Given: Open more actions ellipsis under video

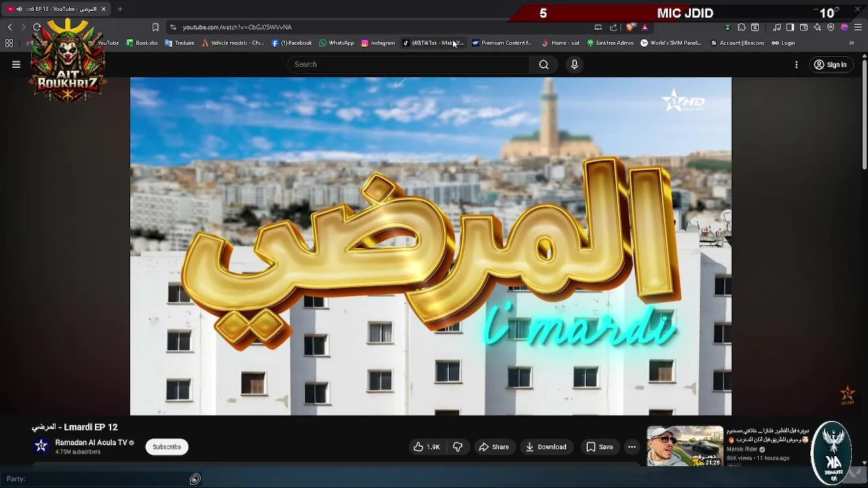Looking at the screenshot, I should coord(632,447).
